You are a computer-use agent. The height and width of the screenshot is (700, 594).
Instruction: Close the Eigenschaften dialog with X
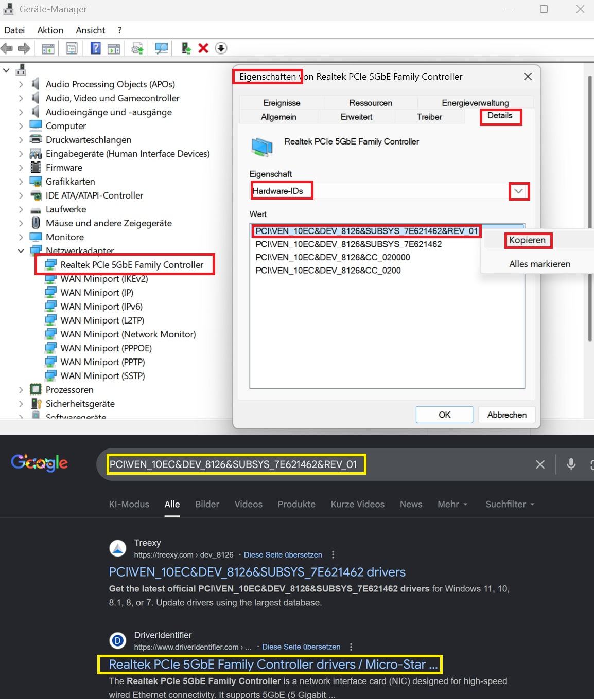pos(528,77)
